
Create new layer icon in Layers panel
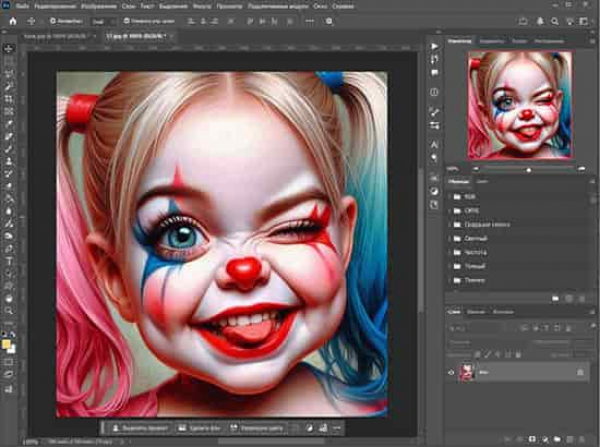570,439
